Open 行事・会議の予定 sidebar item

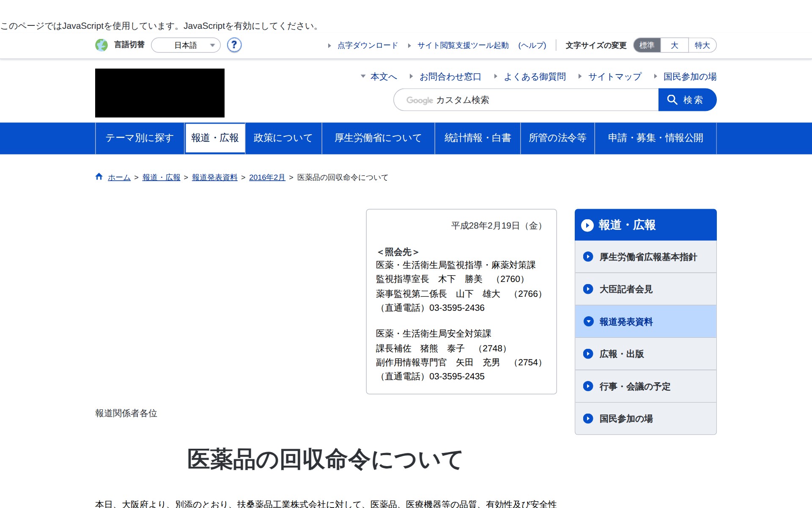click(x=634, y=387)
